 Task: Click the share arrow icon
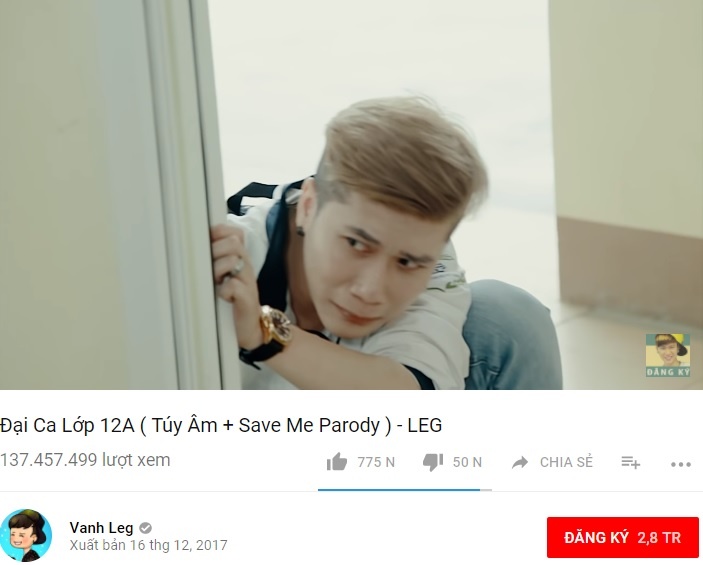[x=520, y=462]
